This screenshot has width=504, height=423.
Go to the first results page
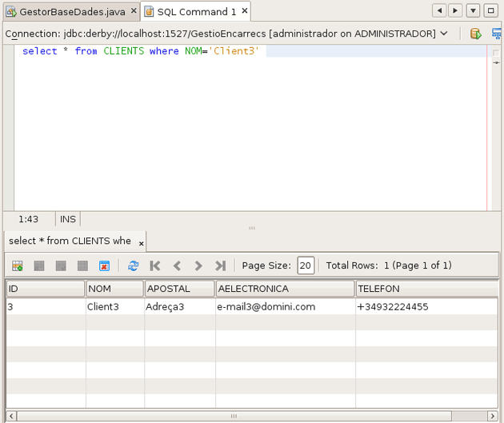[155, 265]
